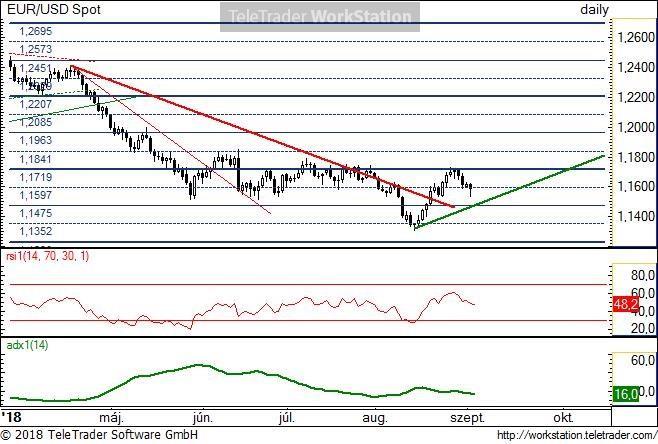658x444 pixels.
Task: Click 60,0 on the ADX axis
Action: click(642, 360)
